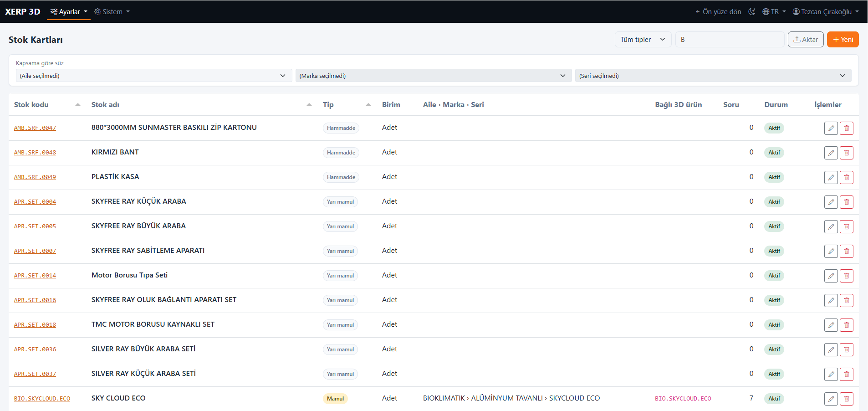Delete Motor Borusu Tıpa Seti row
The height and width of the screenshot is (411, 868).
pos(847,276)
